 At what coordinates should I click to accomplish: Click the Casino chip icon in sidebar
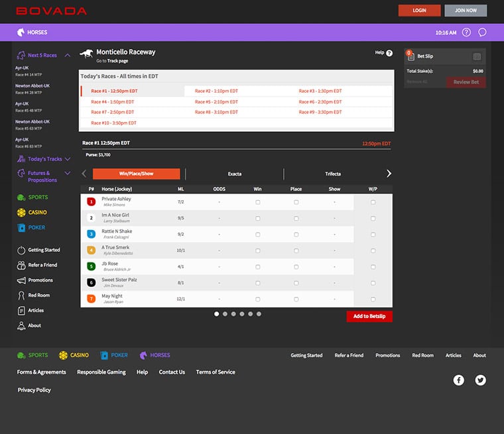(x=21, y=212)
